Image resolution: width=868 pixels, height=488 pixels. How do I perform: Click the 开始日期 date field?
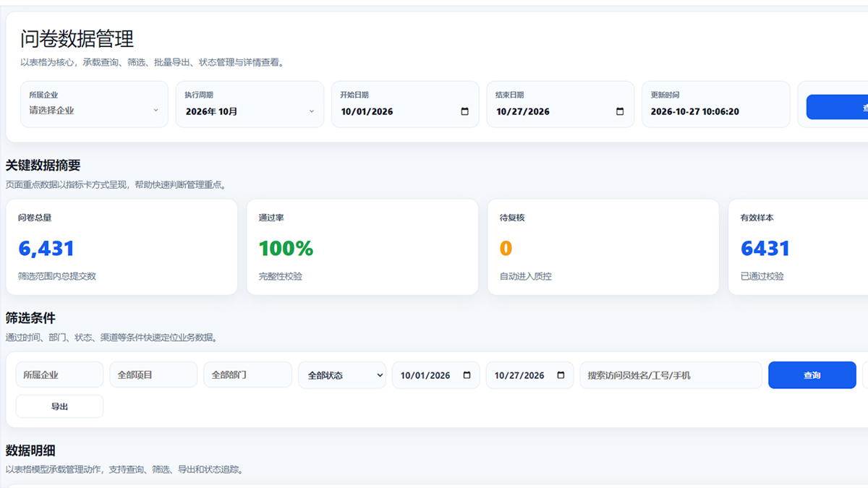pos(405,111)
